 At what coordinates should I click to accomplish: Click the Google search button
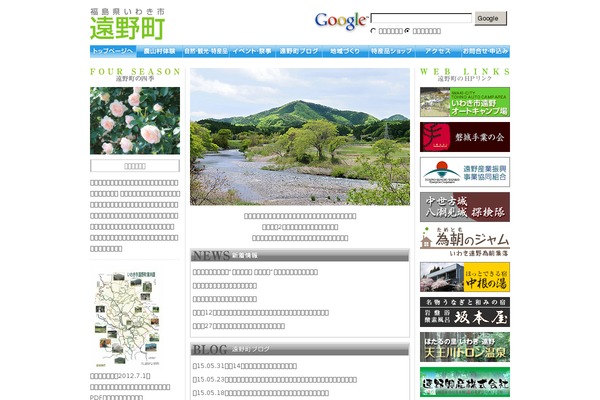tap(491, 18)
